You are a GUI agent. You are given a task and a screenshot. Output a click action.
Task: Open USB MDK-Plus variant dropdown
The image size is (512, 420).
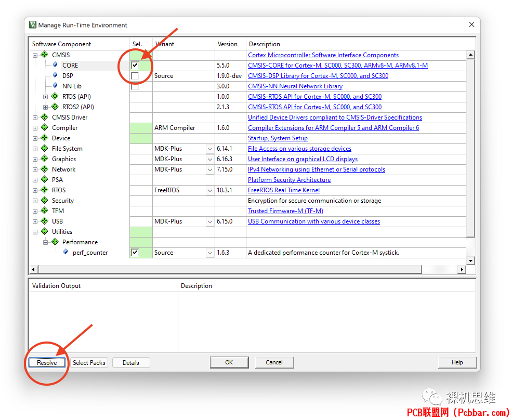tap(210, 222)
